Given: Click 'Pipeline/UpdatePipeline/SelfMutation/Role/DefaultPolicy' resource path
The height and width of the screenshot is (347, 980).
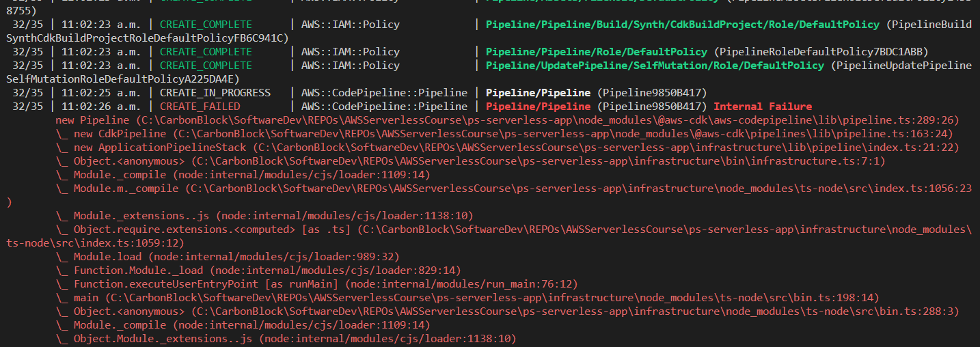Looking at the screenshot, I should (x=655, y=66).
